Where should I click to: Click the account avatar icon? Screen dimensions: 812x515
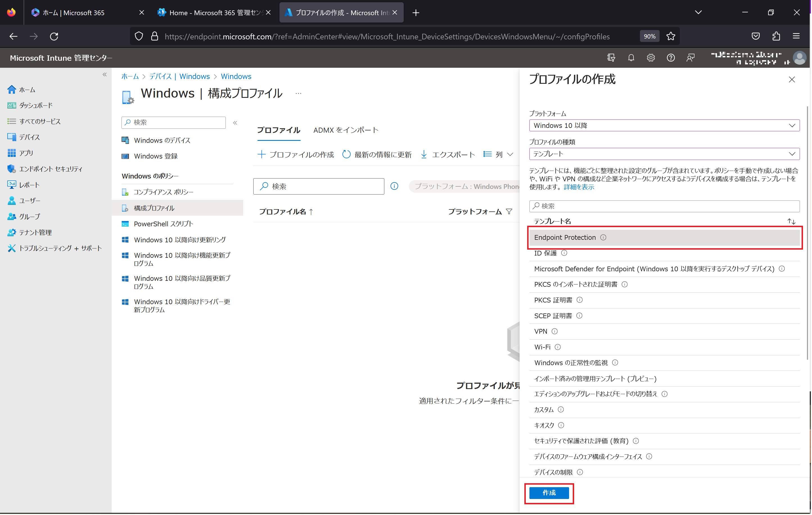tap(800, 58)
